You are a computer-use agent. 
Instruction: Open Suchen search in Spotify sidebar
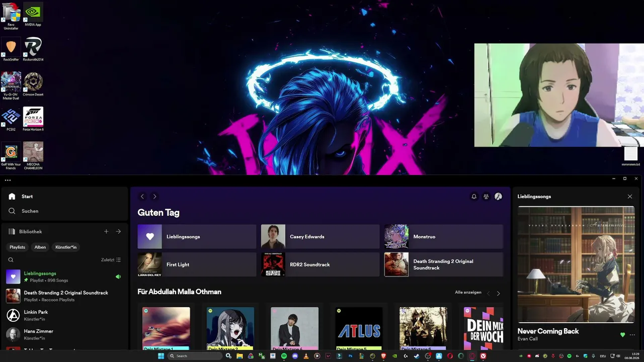(x=24, y=211)
